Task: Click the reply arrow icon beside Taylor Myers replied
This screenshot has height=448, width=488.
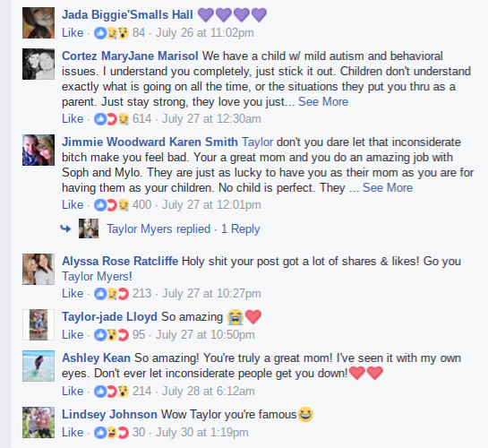Action: tap(65, 228)
